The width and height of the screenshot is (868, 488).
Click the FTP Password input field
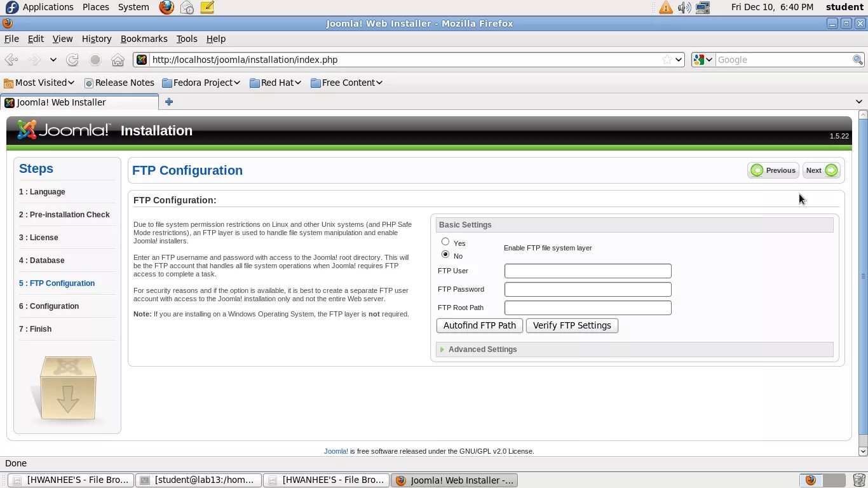[588, 289]
